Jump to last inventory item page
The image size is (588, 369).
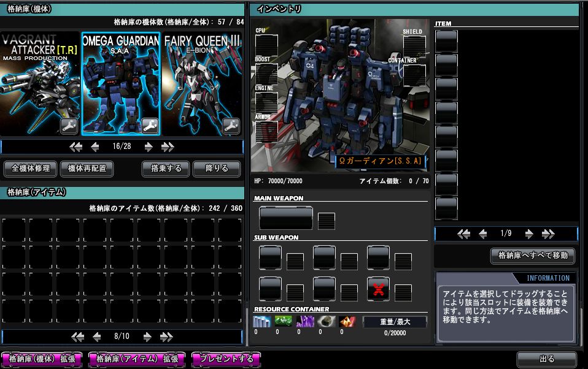[548, 235]
